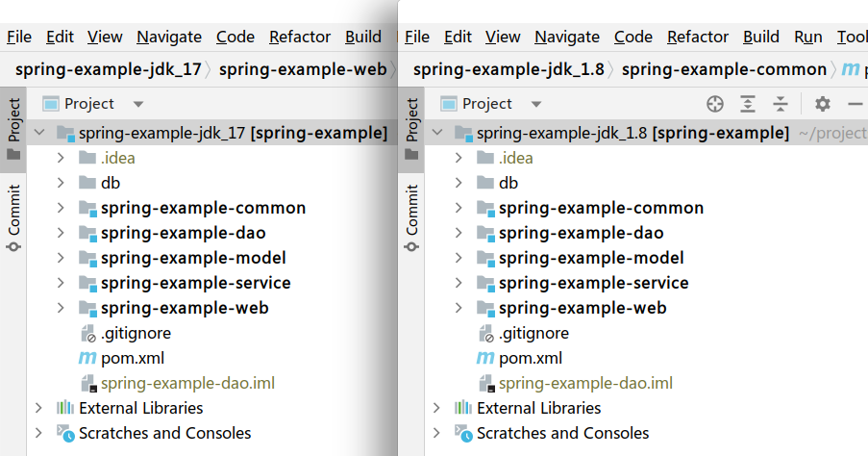Toggle Commit tool window tab in left sidebar

pyautogui.click(x=13, y=217)
